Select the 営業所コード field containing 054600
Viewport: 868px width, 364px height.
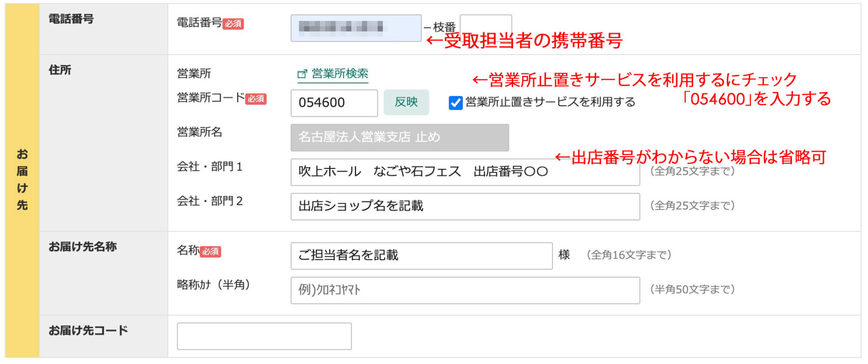[334, 103]
